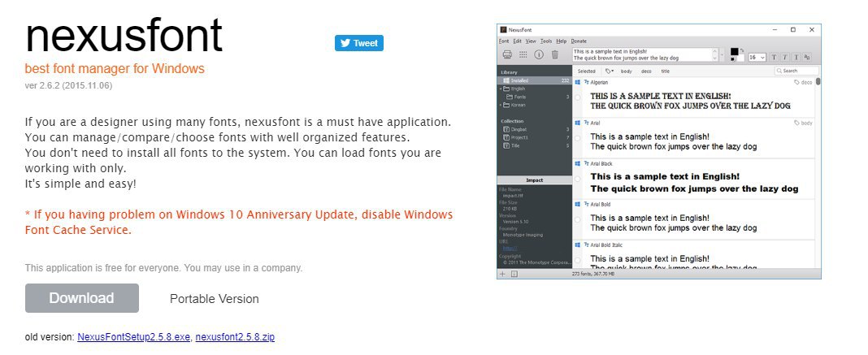868x355 pixels.
Task: Click the sample text input box
Action: [x=645, y=54]
